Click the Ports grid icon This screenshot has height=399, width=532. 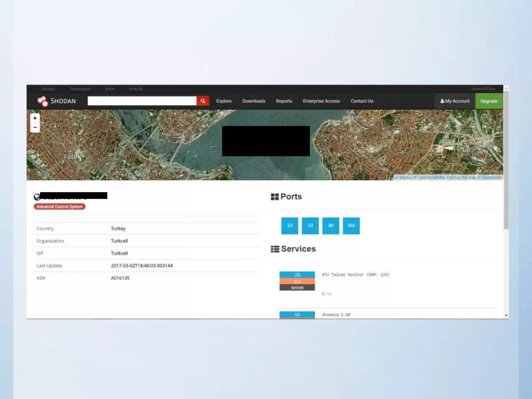point(275,197)
